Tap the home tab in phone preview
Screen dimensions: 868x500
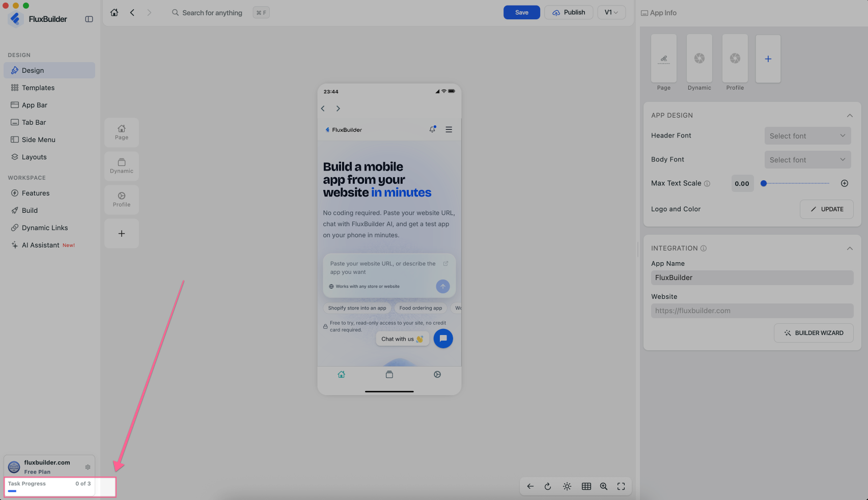342,375
